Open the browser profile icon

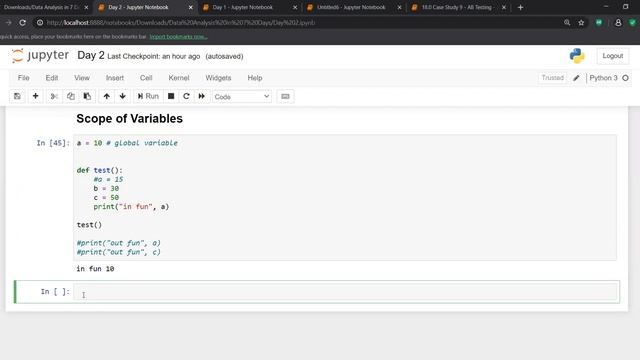[618, 23]
